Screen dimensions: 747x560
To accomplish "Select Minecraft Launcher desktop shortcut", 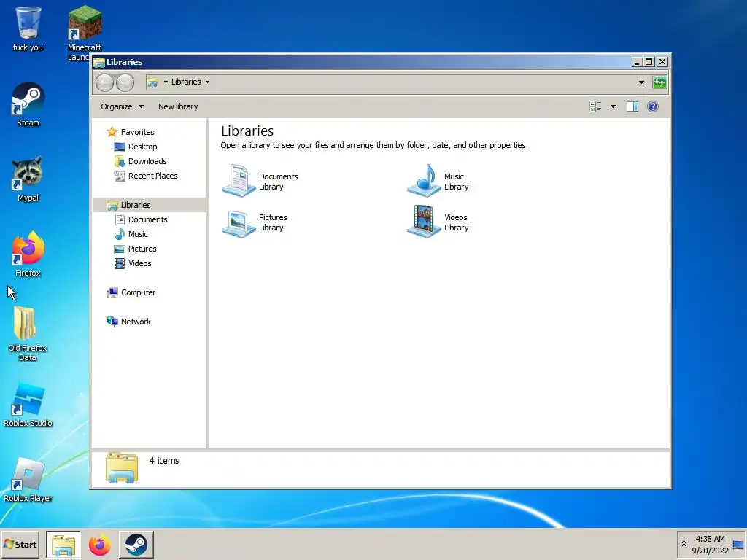I will point(85,34).
